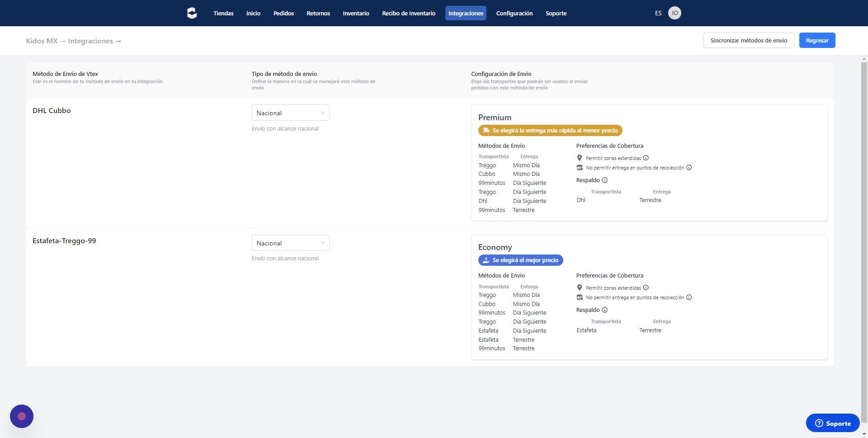Open the Inicio page
Image resolution: width=868 pixels, height=438 pixels.
(x=253, y=13)
